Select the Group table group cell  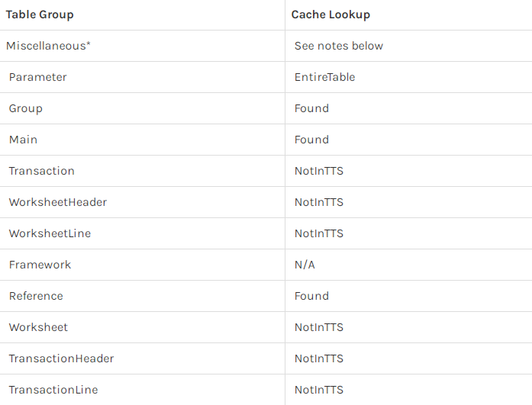[x=26, y=108]
